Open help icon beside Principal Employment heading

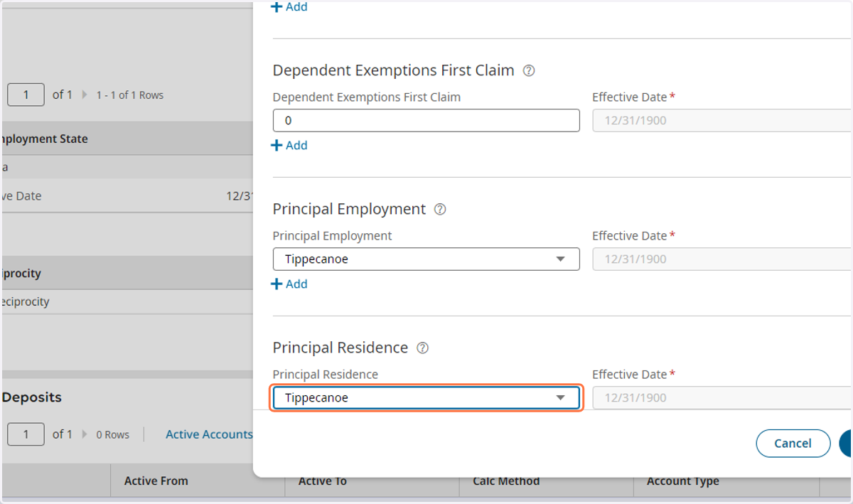coord(440,210)
